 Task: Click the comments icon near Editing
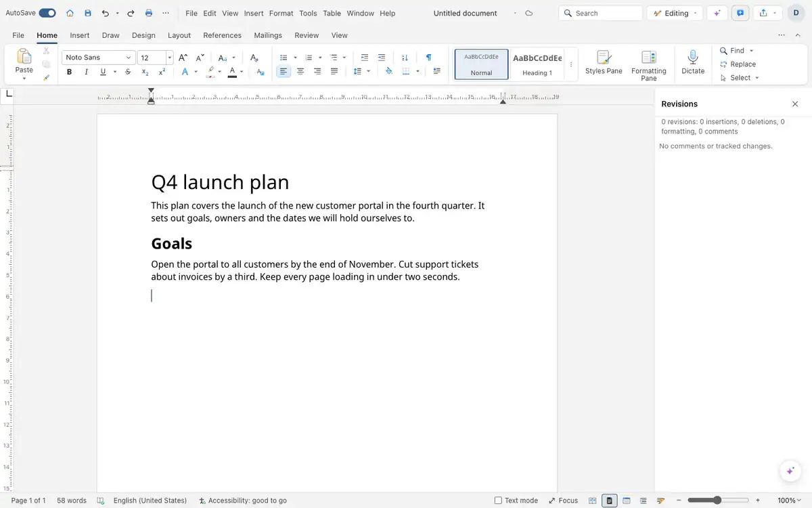[740, 13]
